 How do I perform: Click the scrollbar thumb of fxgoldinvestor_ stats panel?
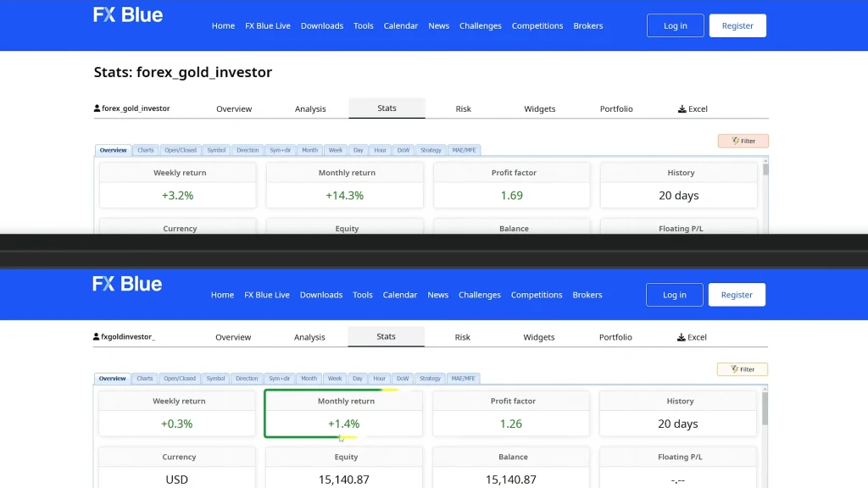[x=765, y=408]
